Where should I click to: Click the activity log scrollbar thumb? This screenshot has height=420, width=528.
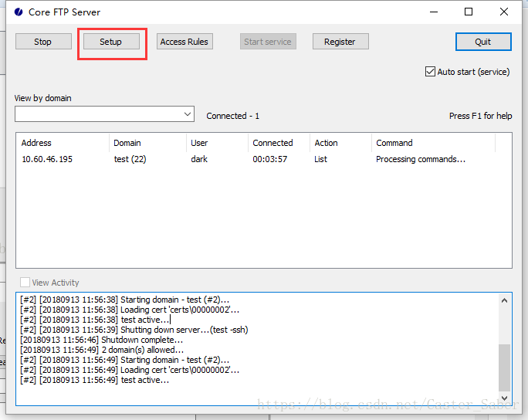(x=504, y=367)
